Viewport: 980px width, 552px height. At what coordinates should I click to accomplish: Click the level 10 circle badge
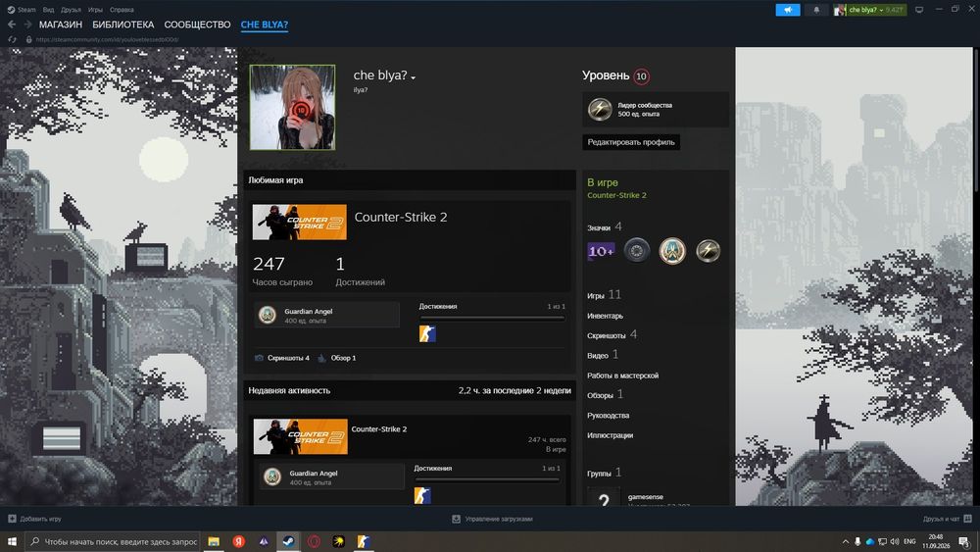[x=641, y=76]
